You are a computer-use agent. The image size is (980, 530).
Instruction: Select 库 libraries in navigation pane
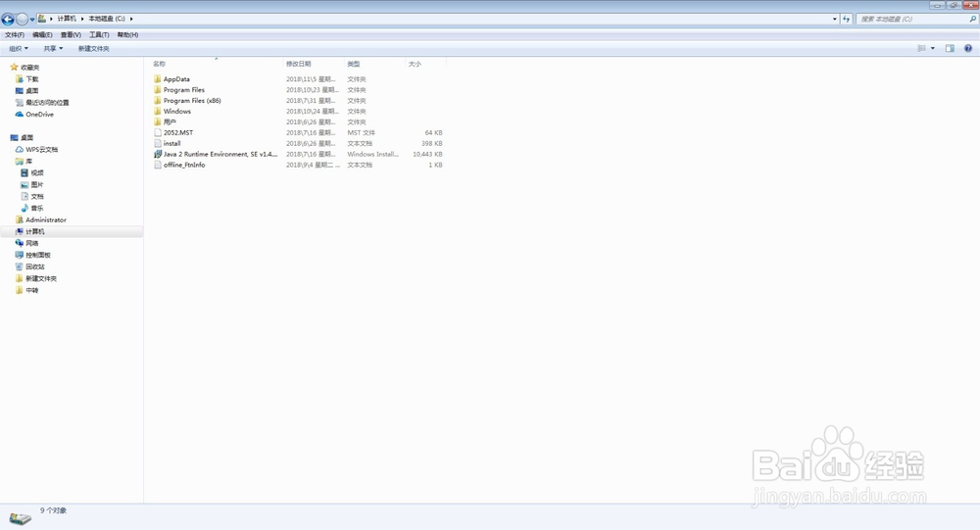[24, 162]
